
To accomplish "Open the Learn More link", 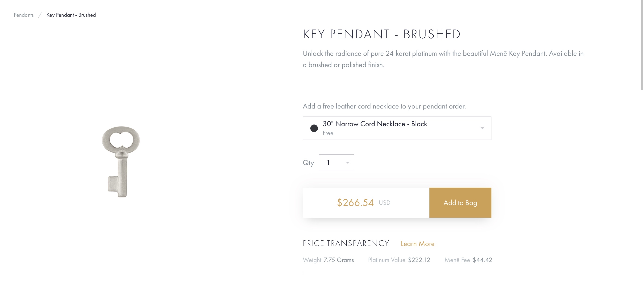I will (x=417, y=244).
